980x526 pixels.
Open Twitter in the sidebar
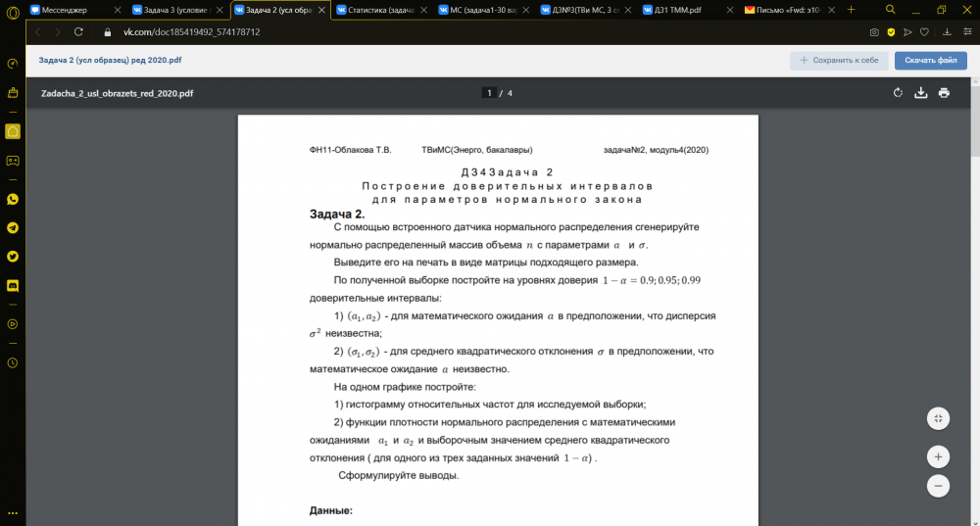[13, 257]
